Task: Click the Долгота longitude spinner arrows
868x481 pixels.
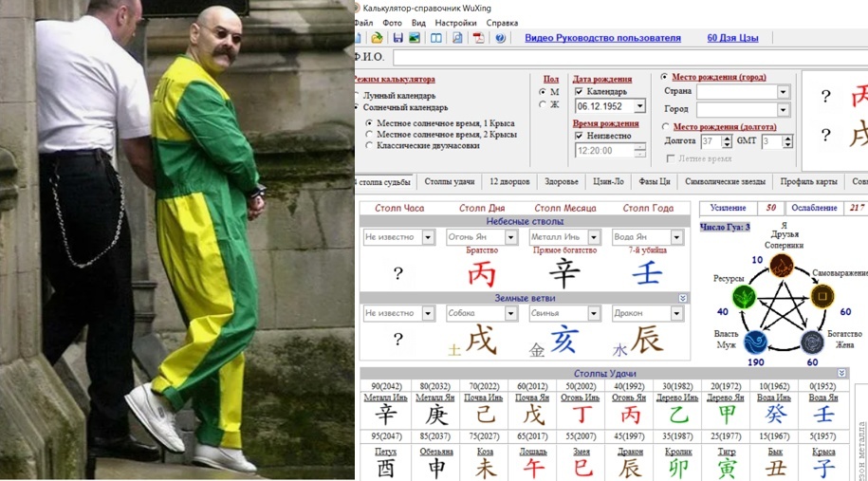Action: [727, 141]
